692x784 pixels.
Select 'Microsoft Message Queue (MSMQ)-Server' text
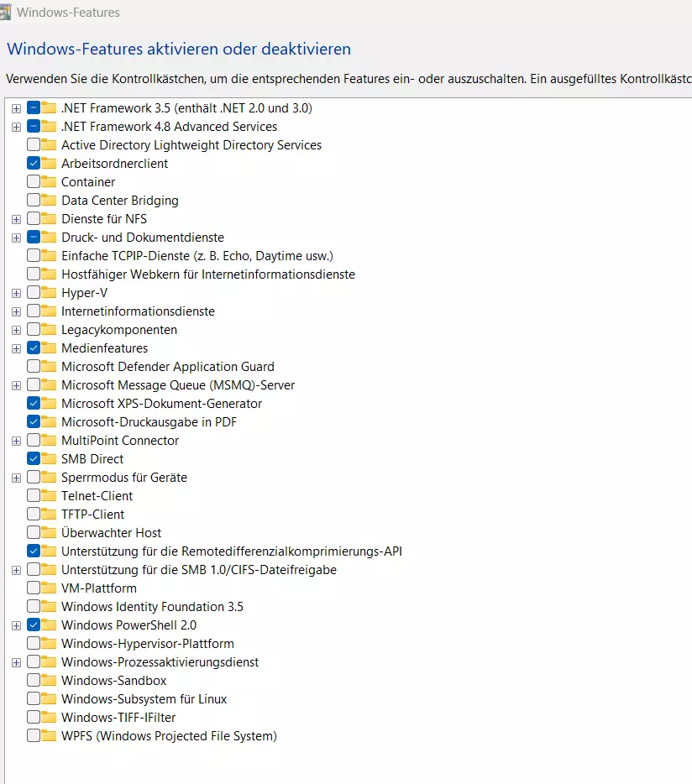click(178, 385)
